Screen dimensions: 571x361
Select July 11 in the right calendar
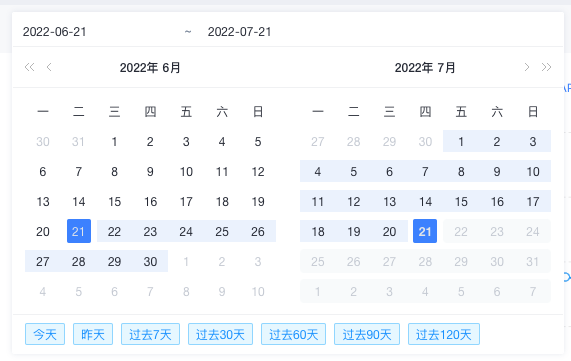pos(318,201)
